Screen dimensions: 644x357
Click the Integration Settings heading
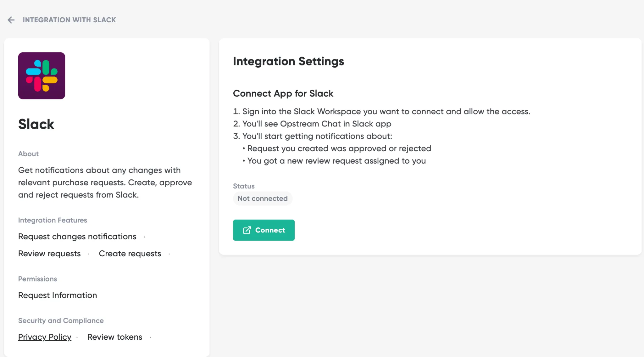[288, 61]
